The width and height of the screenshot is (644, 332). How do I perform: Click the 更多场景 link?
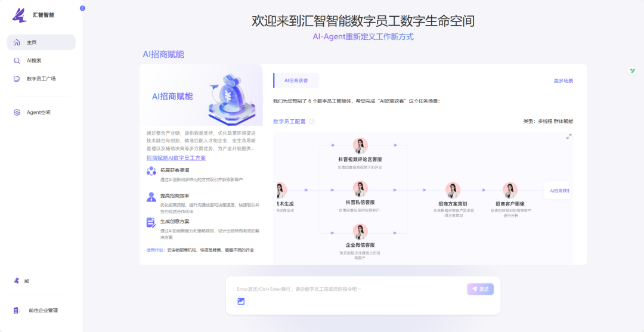click(x=563, y=80)
